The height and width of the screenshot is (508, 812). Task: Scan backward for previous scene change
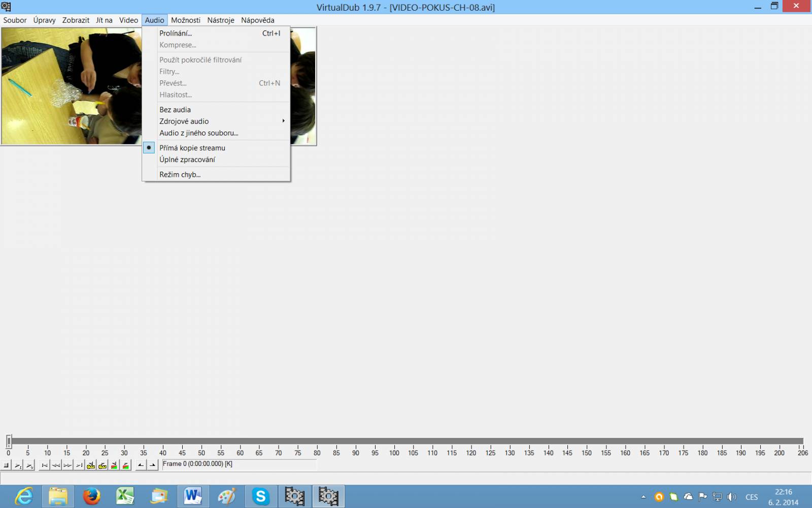coord(115,465)
